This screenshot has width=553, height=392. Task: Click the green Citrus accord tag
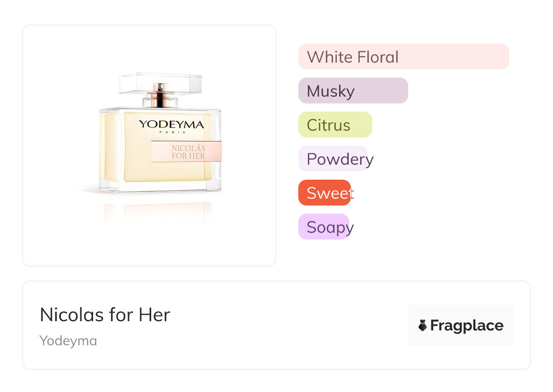[x=335, y=125]
